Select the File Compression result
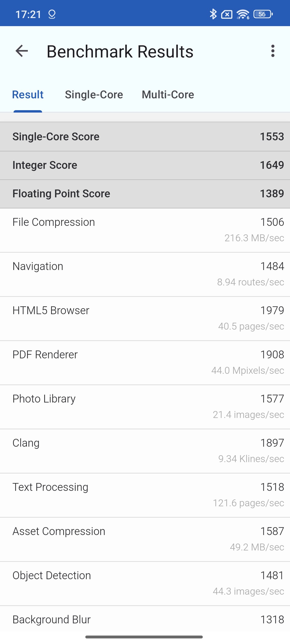Image resolution: width=290 pixels, height=644 pixels. tap(145, 230)
